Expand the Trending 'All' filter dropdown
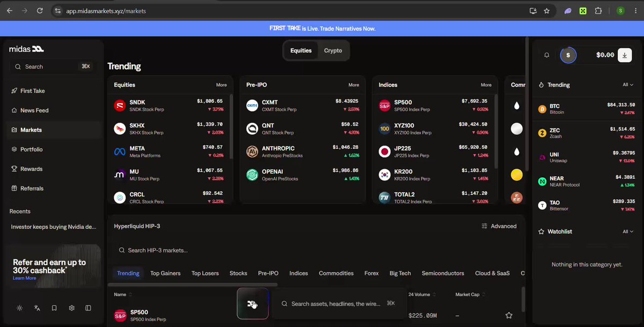644x327 pixels. (x=628, y=85)
